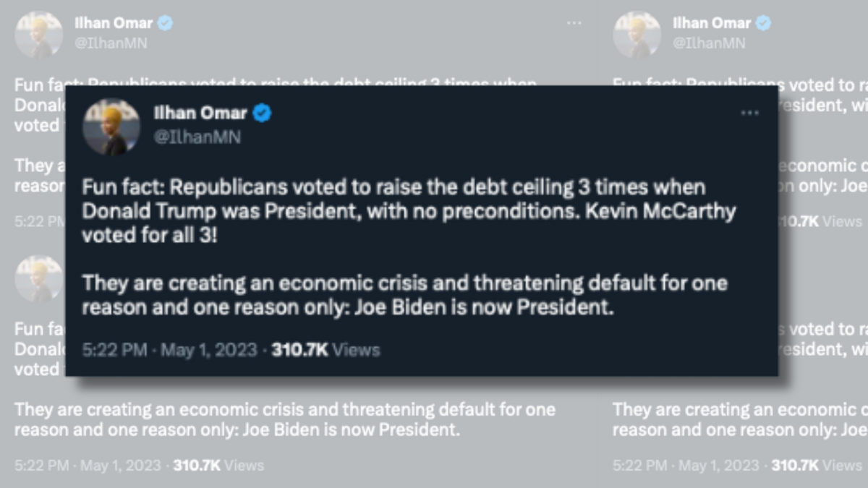The height and width of the screenshot is (488, 868).
Task: Click the partially hidden avatar on the left edge
Action: coord(38,279)
